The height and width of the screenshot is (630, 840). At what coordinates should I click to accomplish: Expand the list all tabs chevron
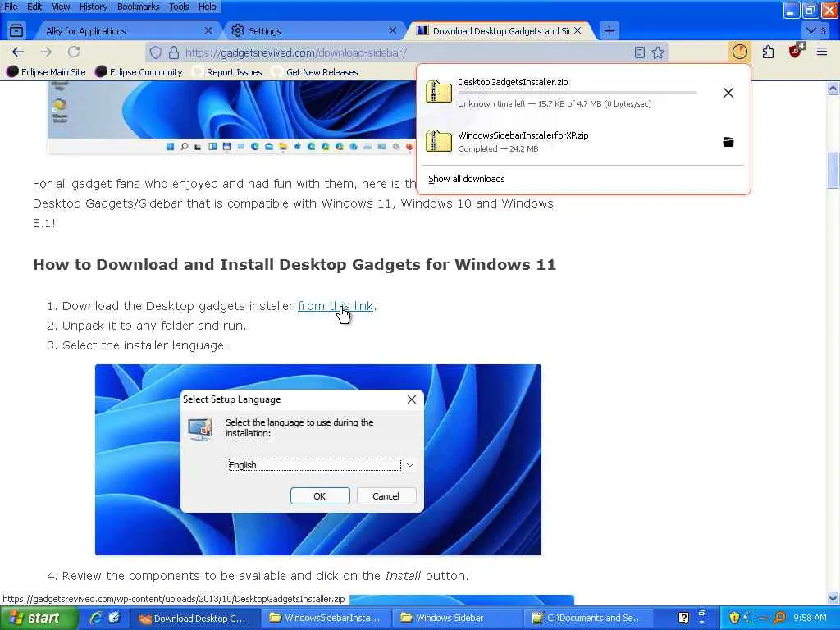coord(816,30)
